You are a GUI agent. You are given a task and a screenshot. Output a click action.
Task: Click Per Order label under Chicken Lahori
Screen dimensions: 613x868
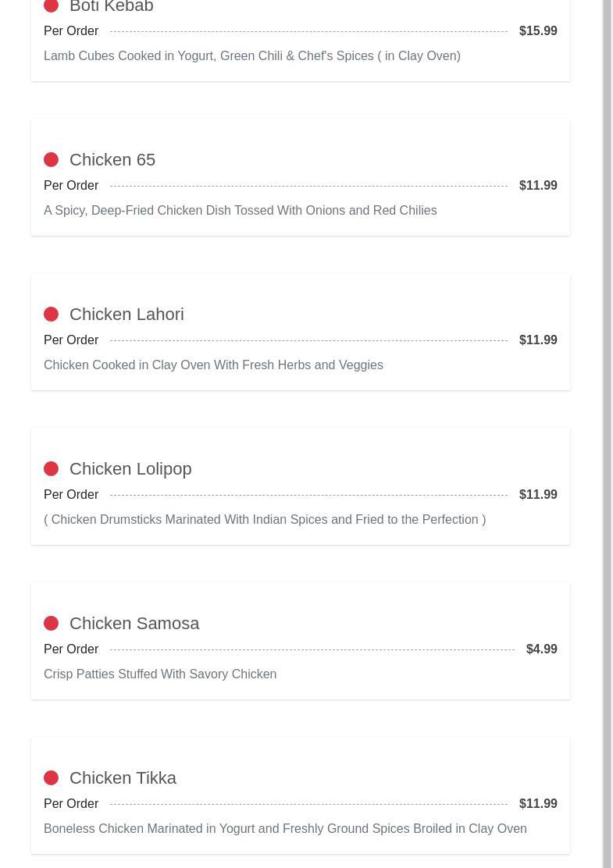71,340
